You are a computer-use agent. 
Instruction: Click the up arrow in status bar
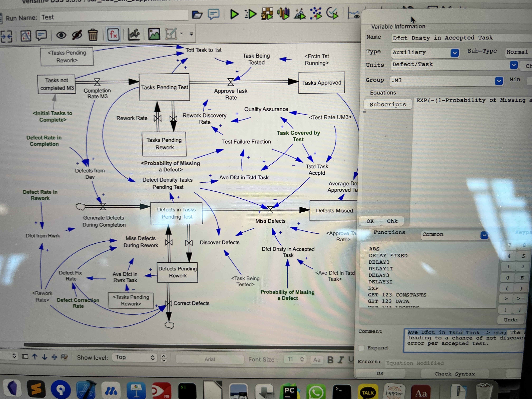35,357
